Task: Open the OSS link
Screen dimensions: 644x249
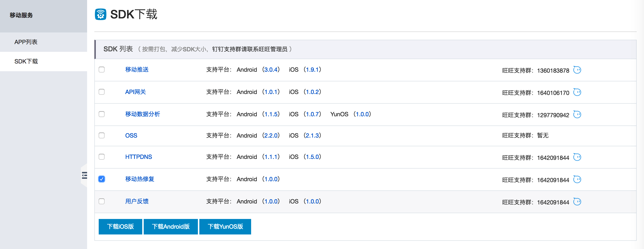Action: coord(131,135)
